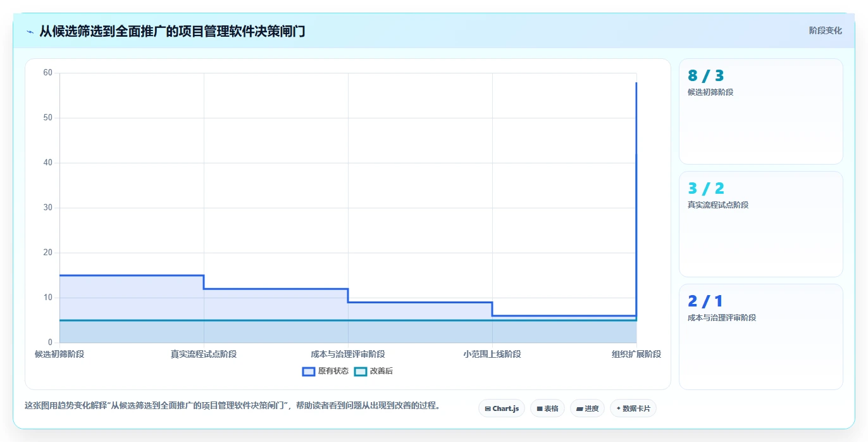Click the y-axis value 20
This screenshot has height=442, width=868.
tap(47, 253)
